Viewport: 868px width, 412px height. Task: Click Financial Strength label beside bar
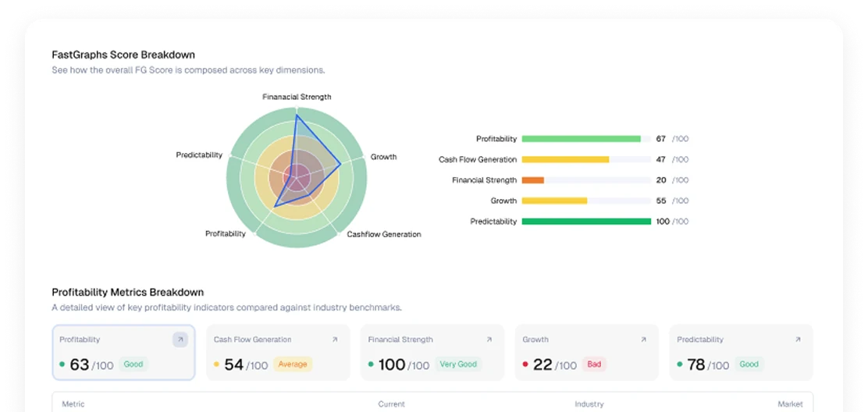click(485, 180)
